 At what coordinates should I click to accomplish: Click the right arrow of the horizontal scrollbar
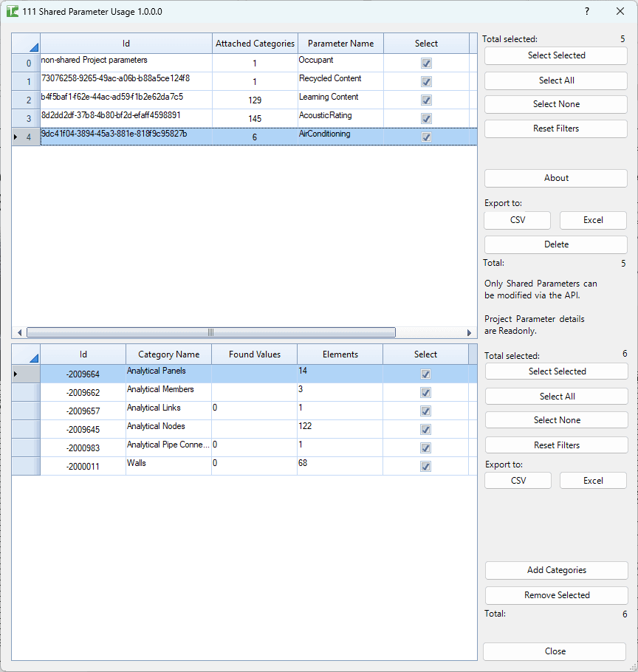pos(469,332)
